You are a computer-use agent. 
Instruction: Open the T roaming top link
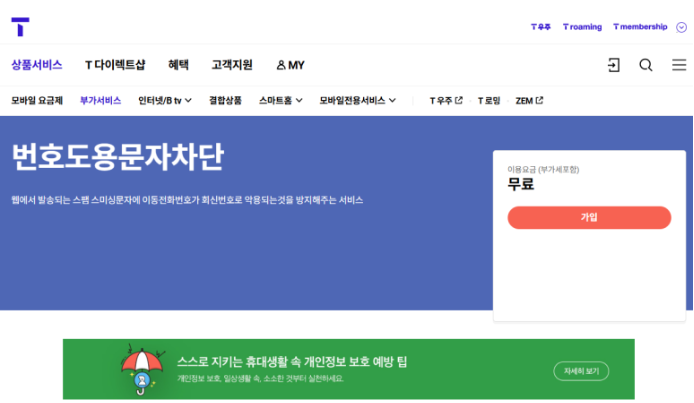tap(582, 27)
